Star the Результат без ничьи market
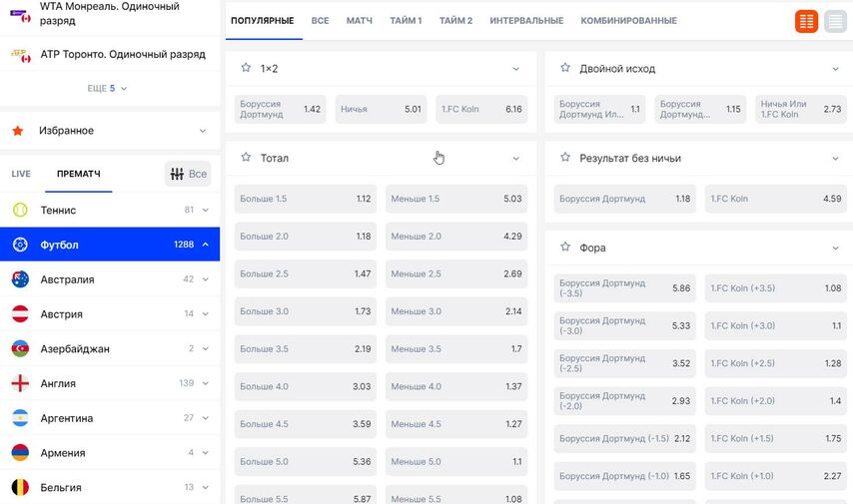Viewport: 853px width, 504px height. click(565, 157)
